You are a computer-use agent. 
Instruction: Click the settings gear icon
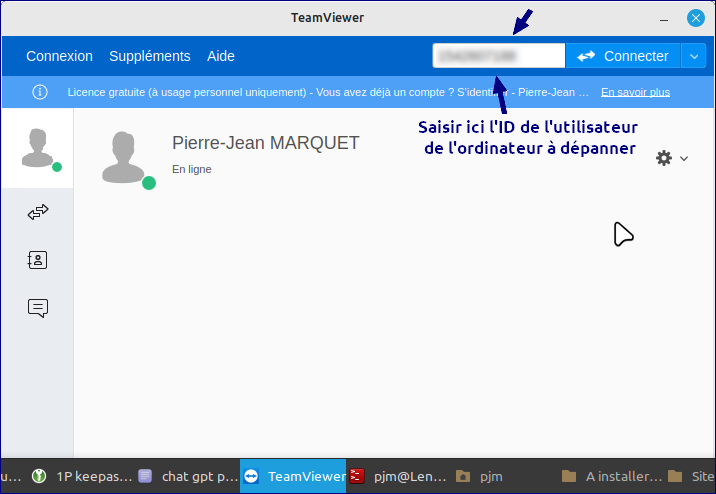pos(663,158)
